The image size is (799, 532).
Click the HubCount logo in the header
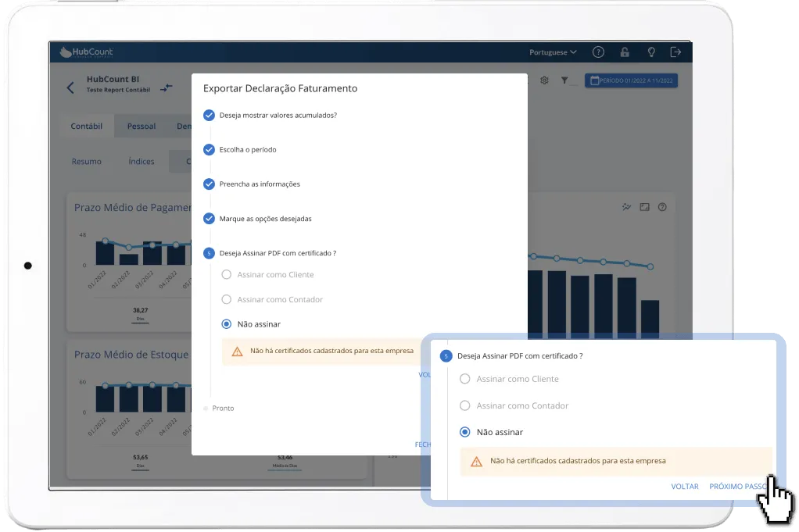tap(86, 52)
